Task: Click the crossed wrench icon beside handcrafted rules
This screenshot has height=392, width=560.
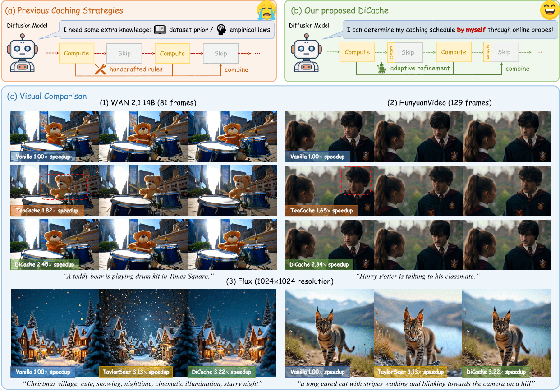Action: coord(100,69)
